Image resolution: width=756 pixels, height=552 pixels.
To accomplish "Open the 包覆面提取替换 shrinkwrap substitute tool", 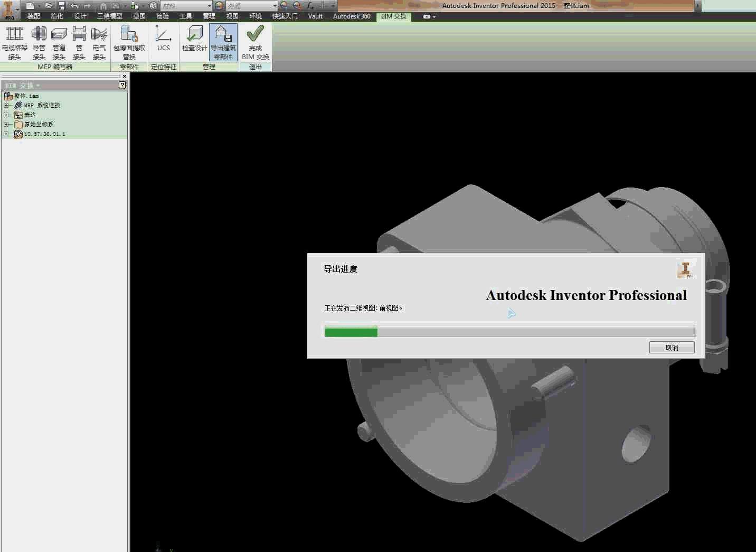I will click(x=129, y=42).
